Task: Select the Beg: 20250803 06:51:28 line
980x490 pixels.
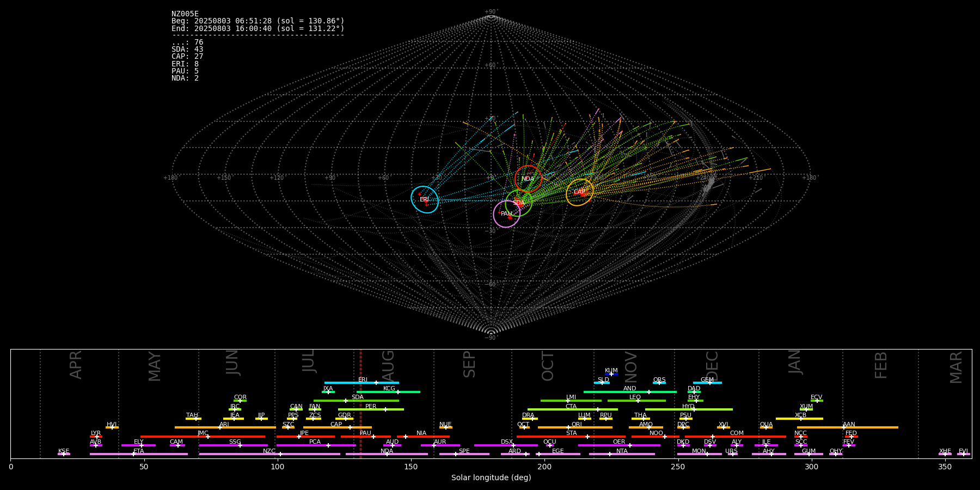Action: pyautogui.click(x=258, y=21)
